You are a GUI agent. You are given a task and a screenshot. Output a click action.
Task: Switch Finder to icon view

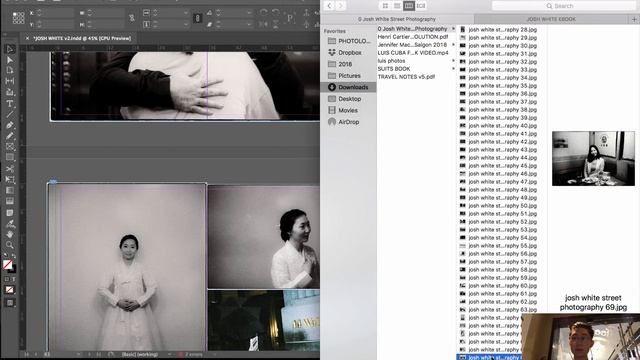pyautogui.click(x=385, y=6)
